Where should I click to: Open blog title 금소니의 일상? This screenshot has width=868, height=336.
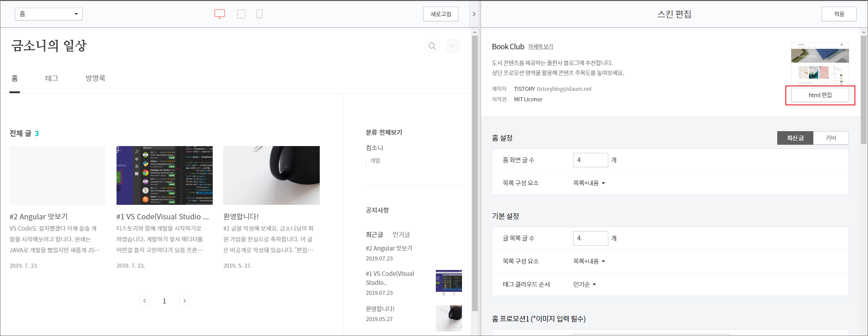(x=49, y=45)
